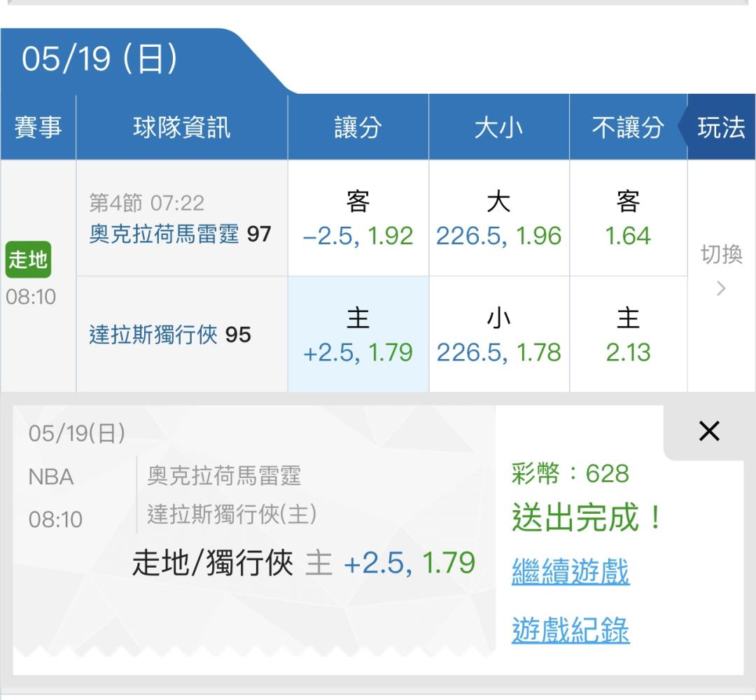Open 遊戲紀錄 game records link
This screenshot has width=756, height=700.
[570, 630]
